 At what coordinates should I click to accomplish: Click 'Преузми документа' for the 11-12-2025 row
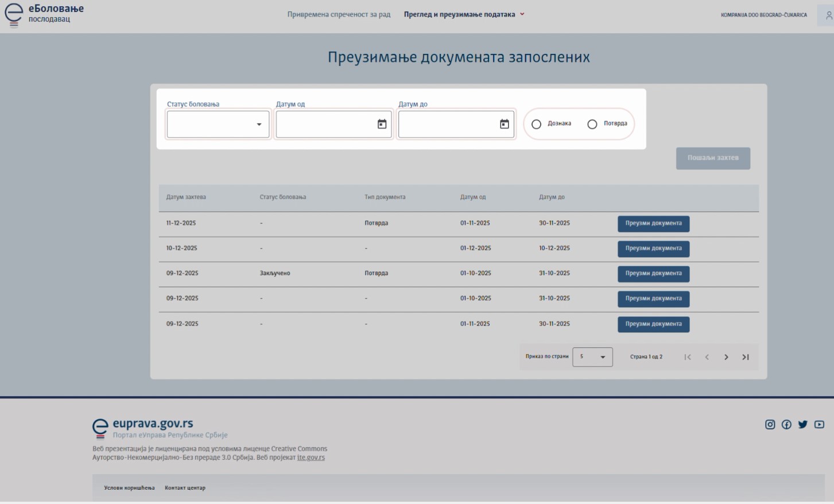653,223
